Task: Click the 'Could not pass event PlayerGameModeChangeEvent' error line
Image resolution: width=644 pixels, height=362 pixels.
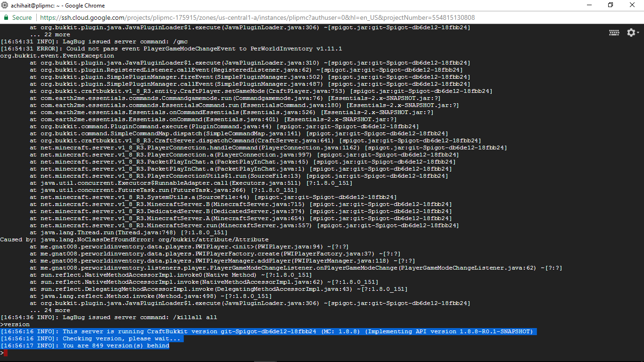Action: pyautogui.click(x=171, y=49)
